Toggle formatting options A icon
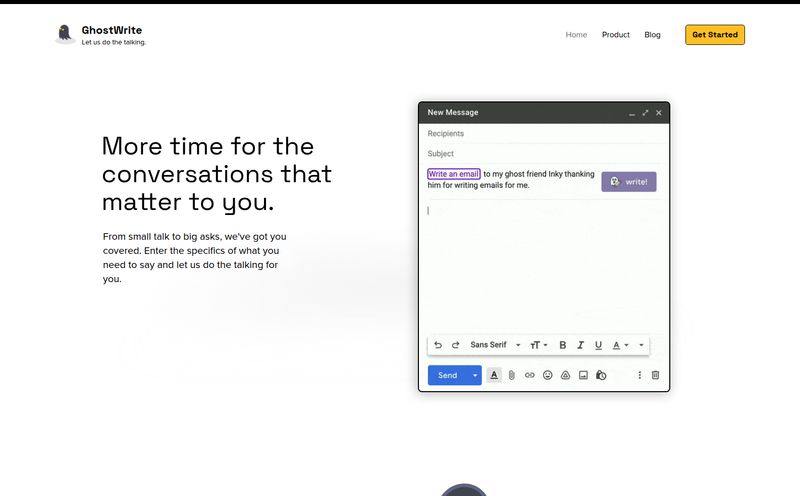 coord(494,375)
